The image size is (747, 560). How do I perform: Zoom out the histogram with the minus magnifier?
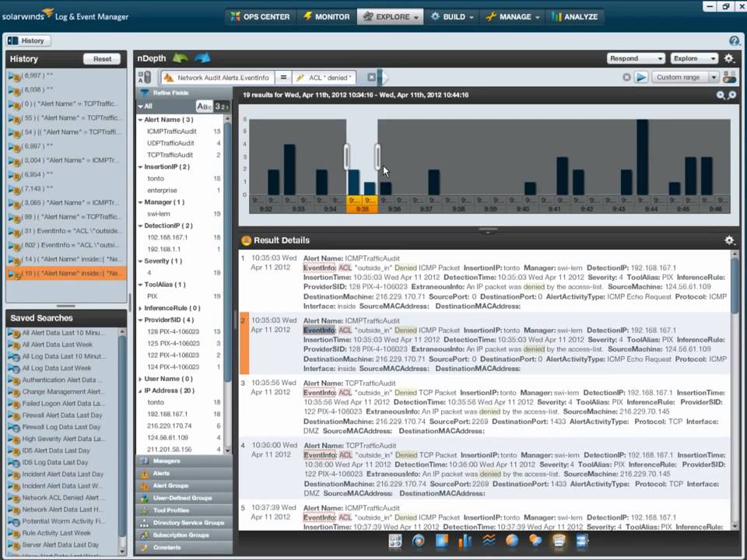[721, 95]
